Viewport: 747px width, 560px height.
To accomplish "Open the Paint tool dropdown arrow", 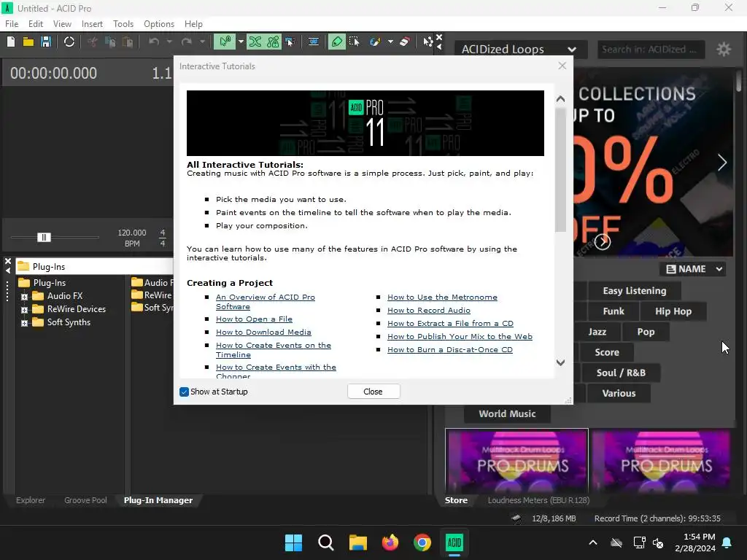I will pos(391,42).
